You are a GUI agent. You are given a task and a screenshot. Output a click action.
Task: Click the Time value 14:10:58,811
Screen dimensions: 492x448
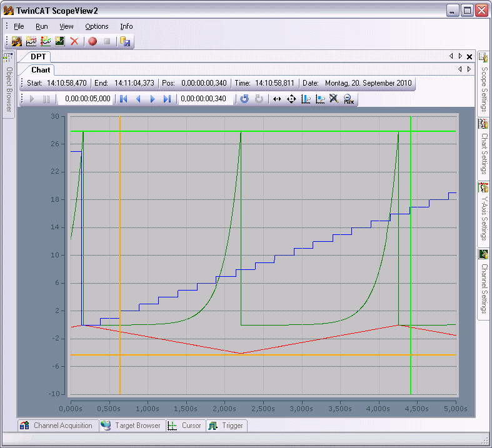(274, 83)
